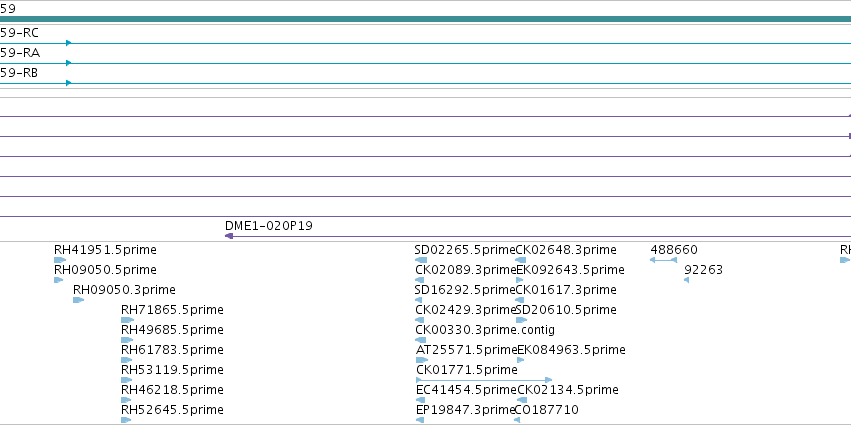This screenshot has height=425, width=851.
Task: Select the CK02134.5prime EST label
Action: (568, 390)
